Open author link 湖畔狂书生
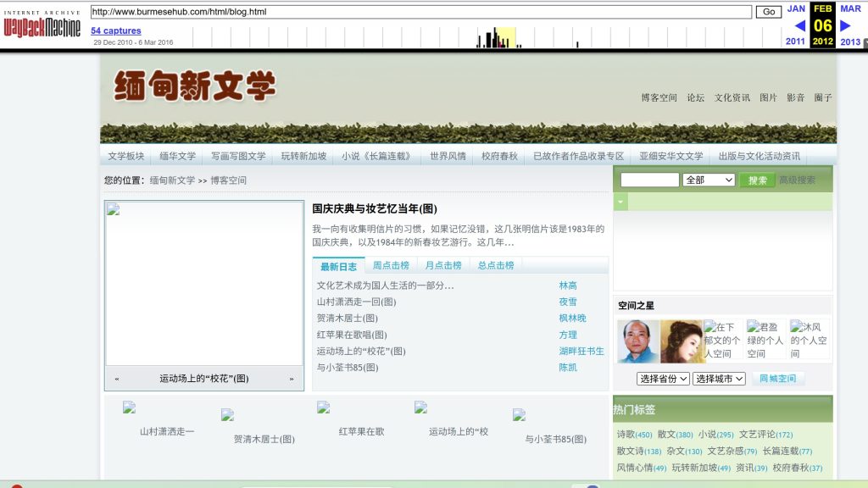 point(581,351)
